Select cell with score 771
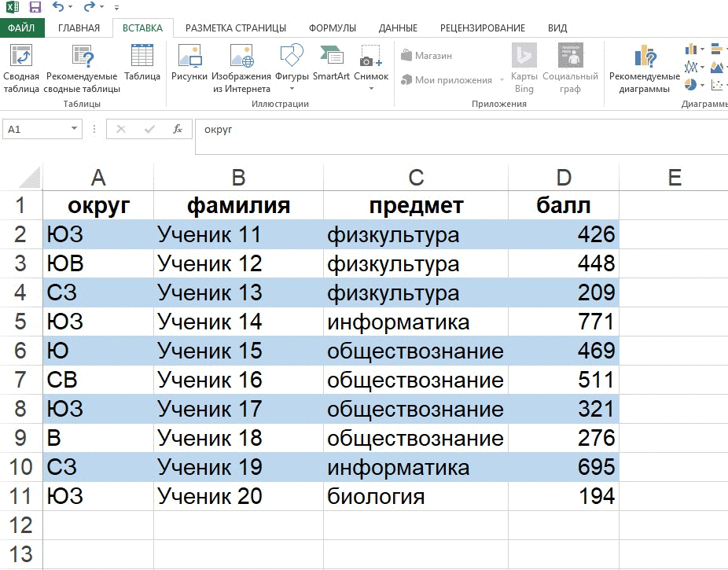Image resolution: width=728 pixels, height=570 pixels. pos(563,322)
